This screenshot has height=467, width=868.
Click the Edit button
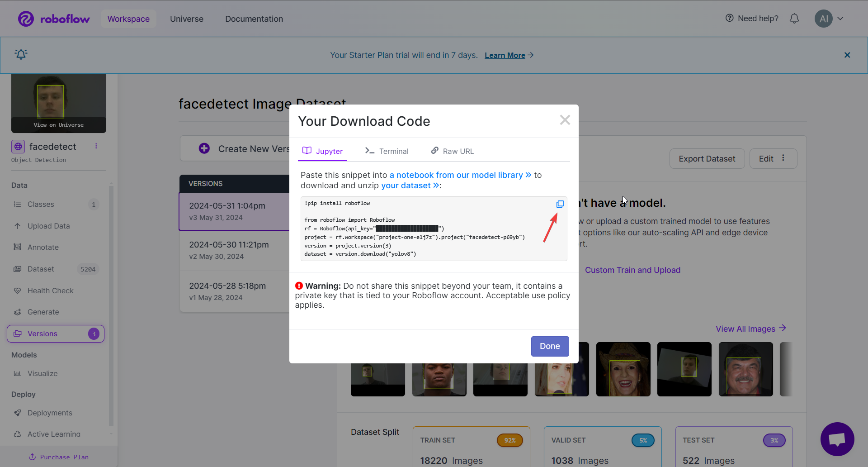tap(766, 159)
